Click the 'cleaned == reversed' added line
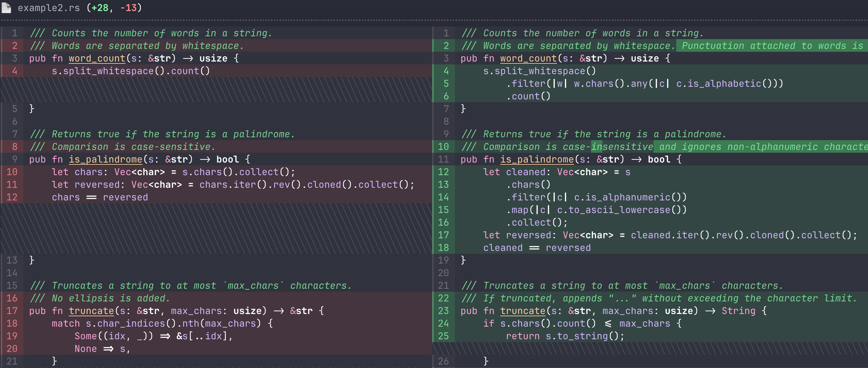 537,247
